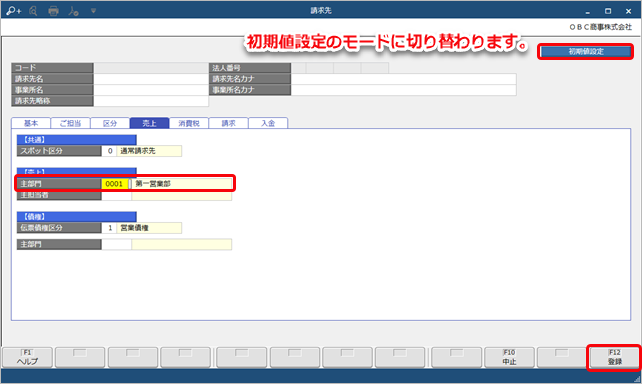Switch to the 区分 tab
This screenshot has height=384, width=642.
tap(110, 123)
